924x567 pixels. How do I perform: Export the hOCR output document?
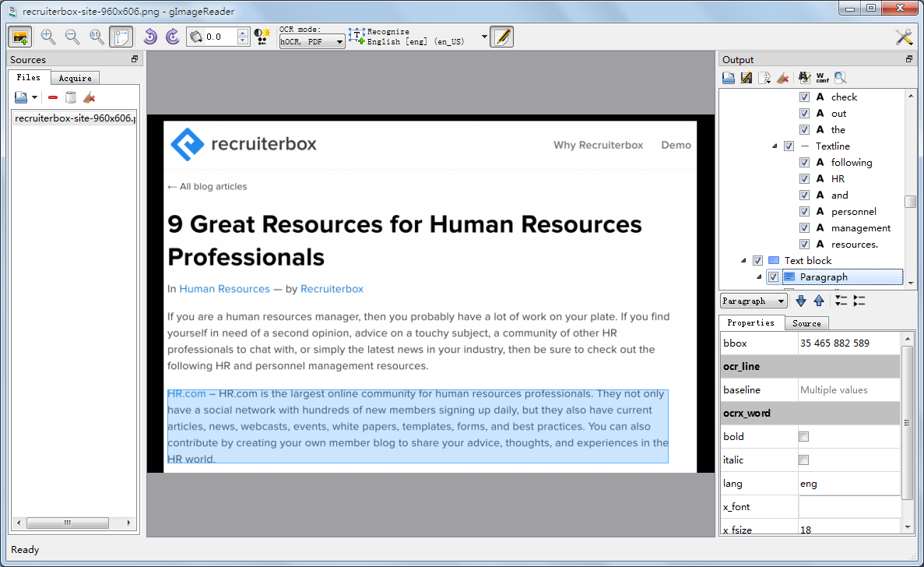pyautogui.click(x=765, y=78)
